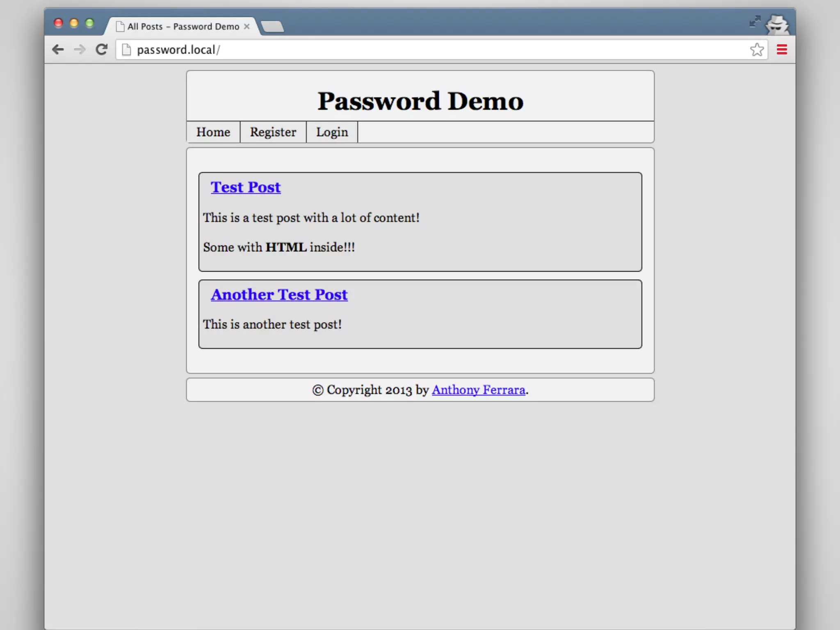
Task: Open the Test Post link
Action: [246, 187]
